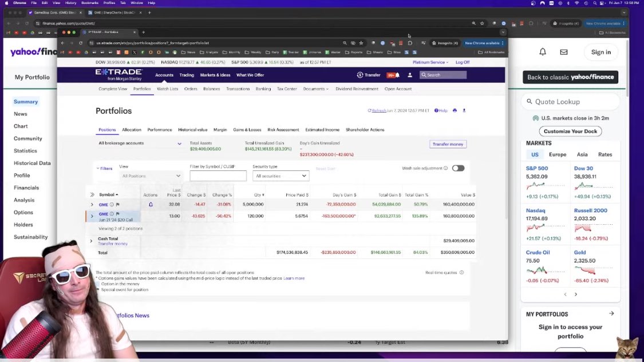This screenshot has height=362, width=644.
Task: Expand the Cash Total row
Action: point(91,241)
